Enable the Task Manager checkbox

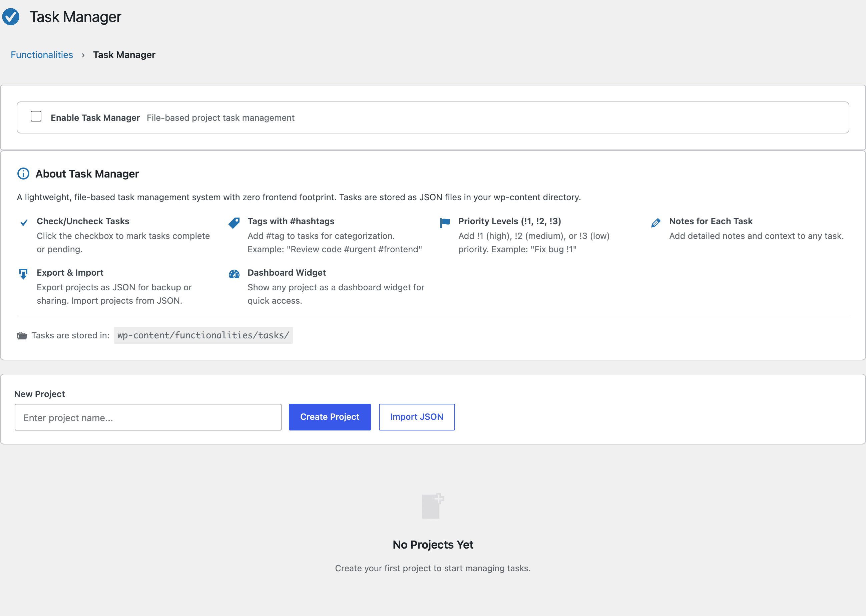click(x=36, y=116)
